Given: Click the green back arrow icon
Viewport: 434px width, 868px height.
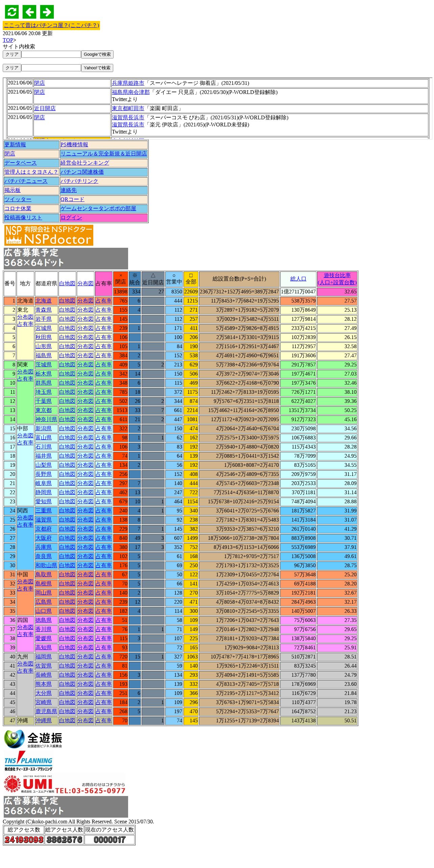Looking at the screenshot, I should pyautogui.click(x=29, y=12).
